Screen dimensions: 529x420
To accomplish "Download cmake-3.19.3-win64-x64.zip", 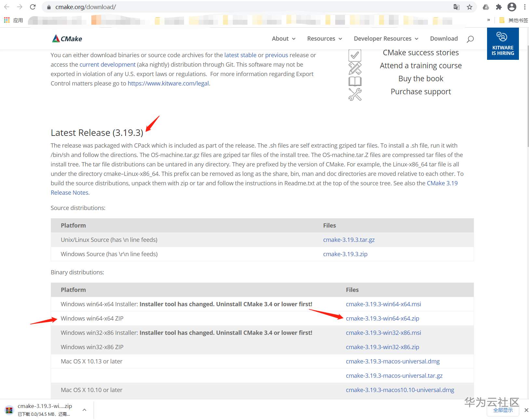I will point(382,319).
